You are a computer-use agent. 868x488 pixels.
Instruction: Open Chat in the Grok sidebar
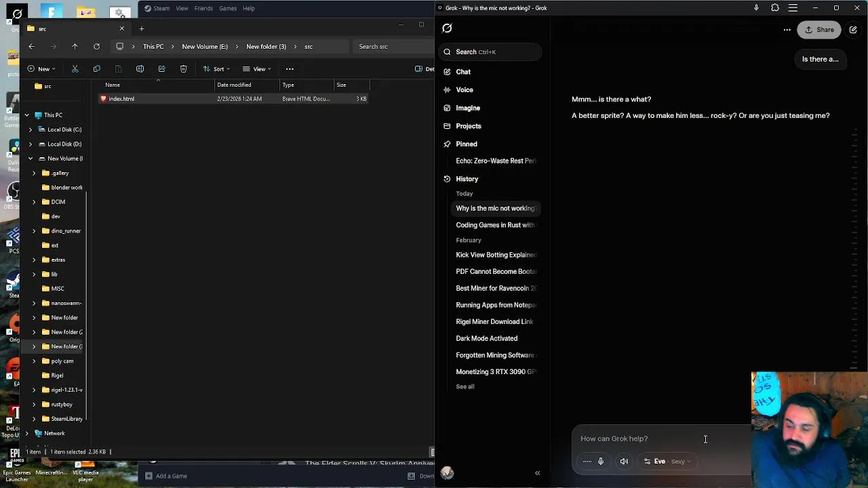(x=463, y=72)
